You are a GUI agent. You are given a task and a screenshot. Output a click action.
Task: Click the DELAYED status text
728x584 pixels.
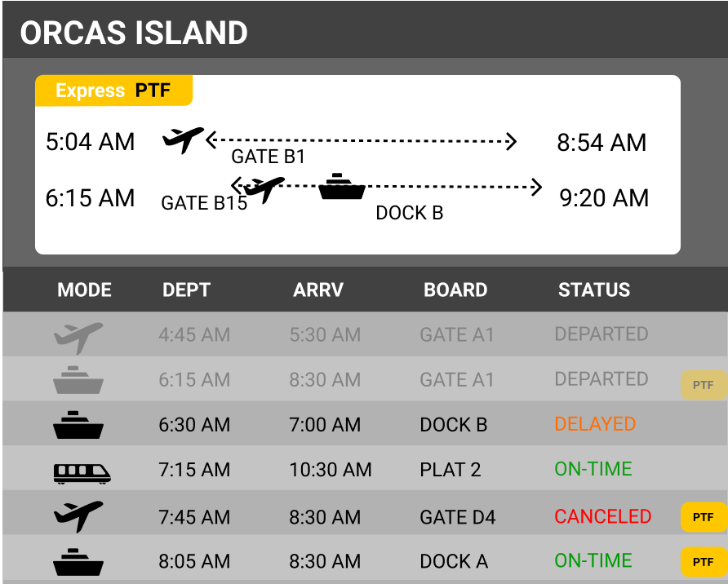point(595,424)
